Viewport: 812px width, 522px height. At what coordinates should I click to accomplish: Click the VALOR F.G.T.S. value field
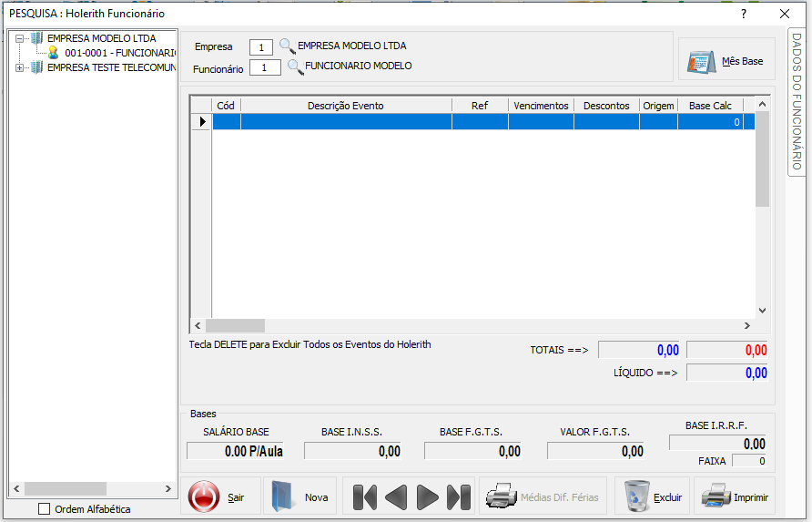coord(596,451)
